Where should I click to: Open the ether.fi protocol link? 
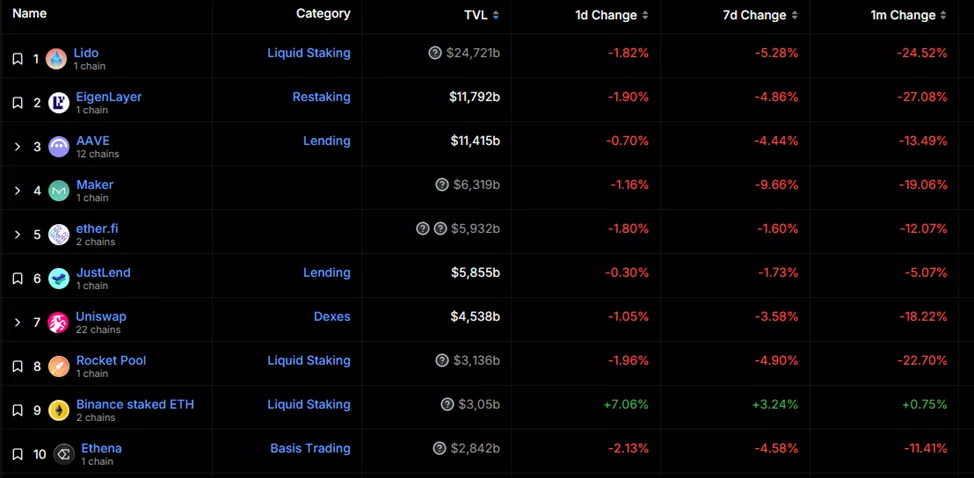pos(97,228)
